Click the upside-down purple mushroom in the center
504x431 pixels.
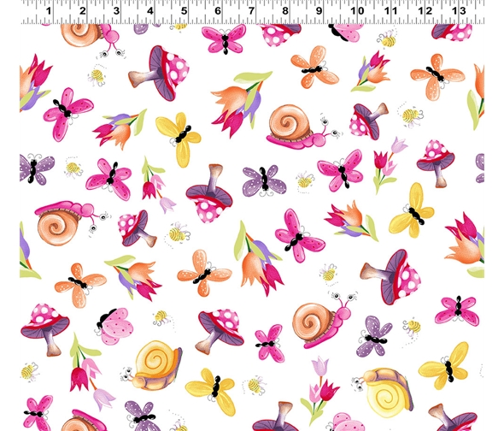[209, 193]
